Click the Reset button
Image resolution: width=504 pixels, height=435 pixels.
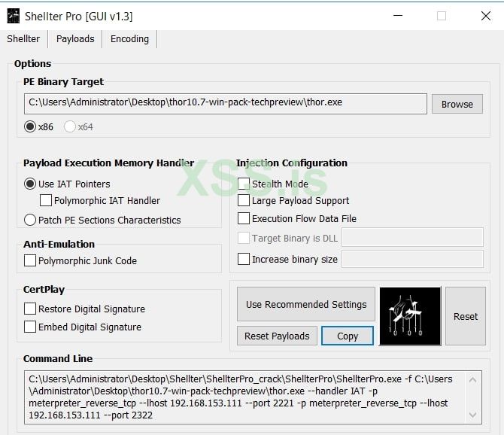[466, 316]
